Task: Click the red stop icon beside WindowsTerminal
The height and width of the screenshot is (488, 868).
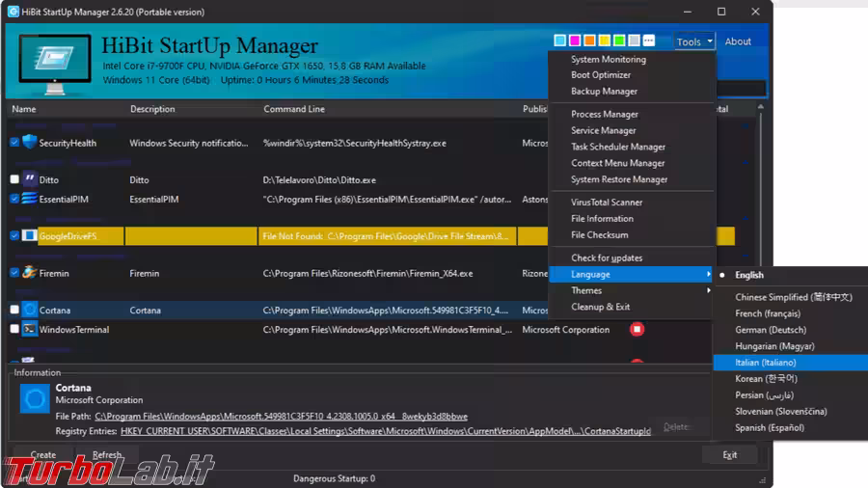Action: (637, 330)
